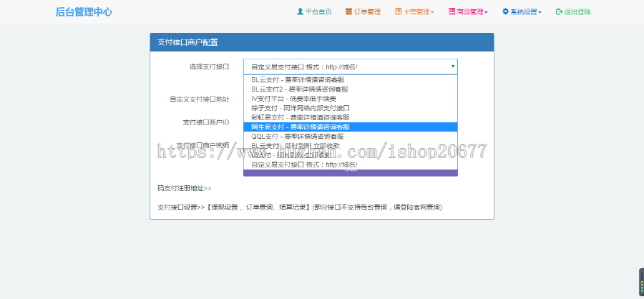Click the 商品管理 list icon
644x299 pixels.
click(x=452, y=11)
